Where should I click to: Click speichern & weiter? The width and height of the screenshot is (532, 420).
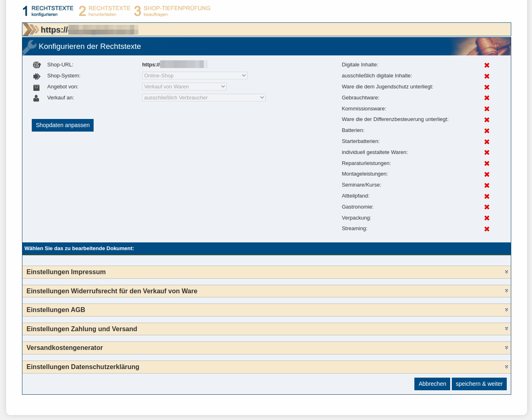click(479, 384)
